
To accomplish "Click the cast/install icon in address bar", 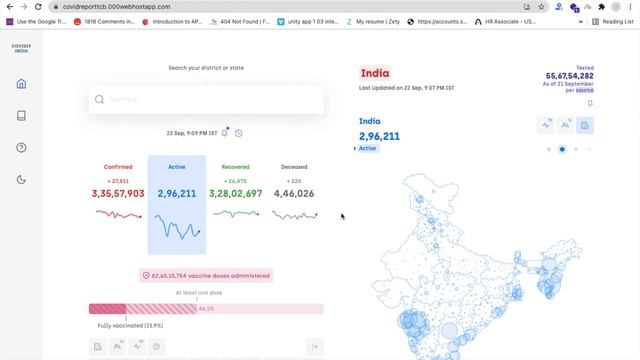I will click(527, 7).
